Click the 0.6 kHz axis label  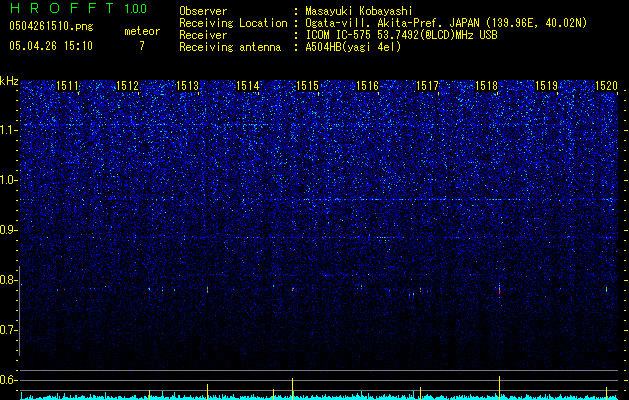click(9, 380)
